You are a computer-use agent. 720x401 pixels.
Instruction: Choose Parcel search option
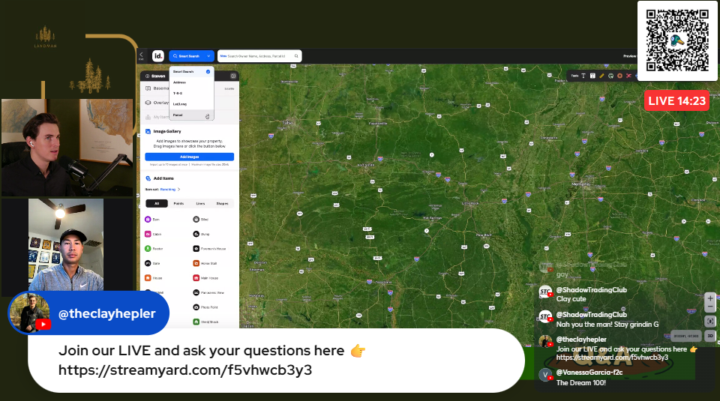tap(191, 115)
